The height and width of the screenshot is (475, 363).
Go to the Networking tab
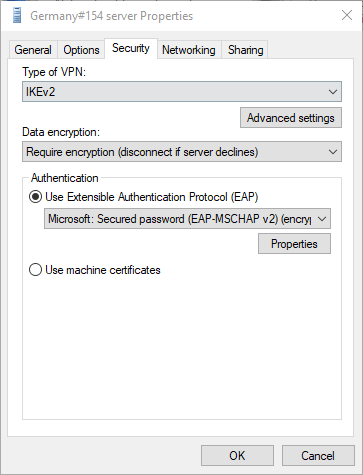(189, 50)
